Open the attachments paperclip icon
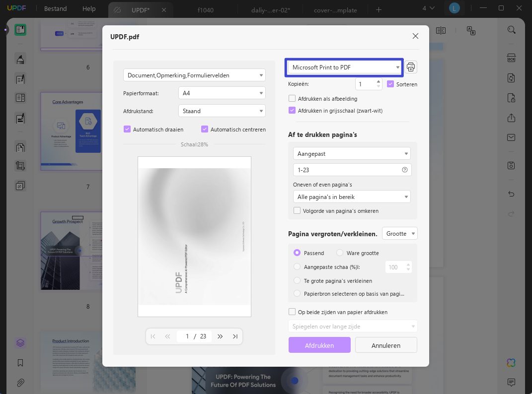Screen dimensions: 532x394 pos(20,383)
